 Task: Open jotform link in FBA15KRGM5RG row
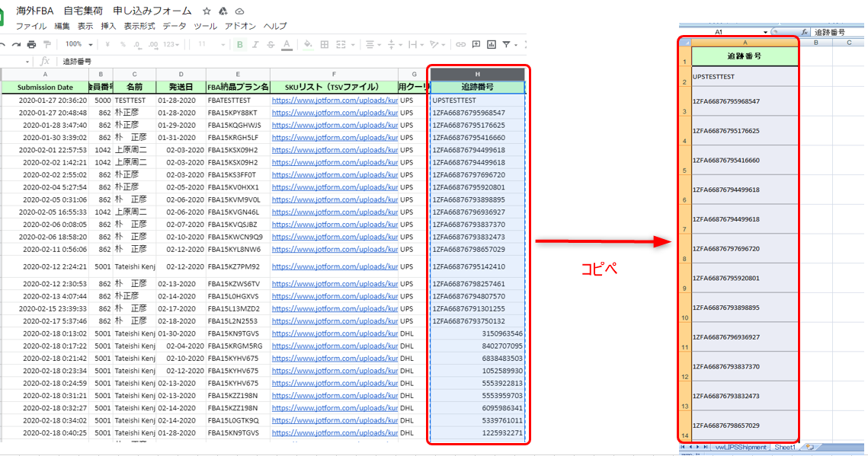(x=335, y=346)
